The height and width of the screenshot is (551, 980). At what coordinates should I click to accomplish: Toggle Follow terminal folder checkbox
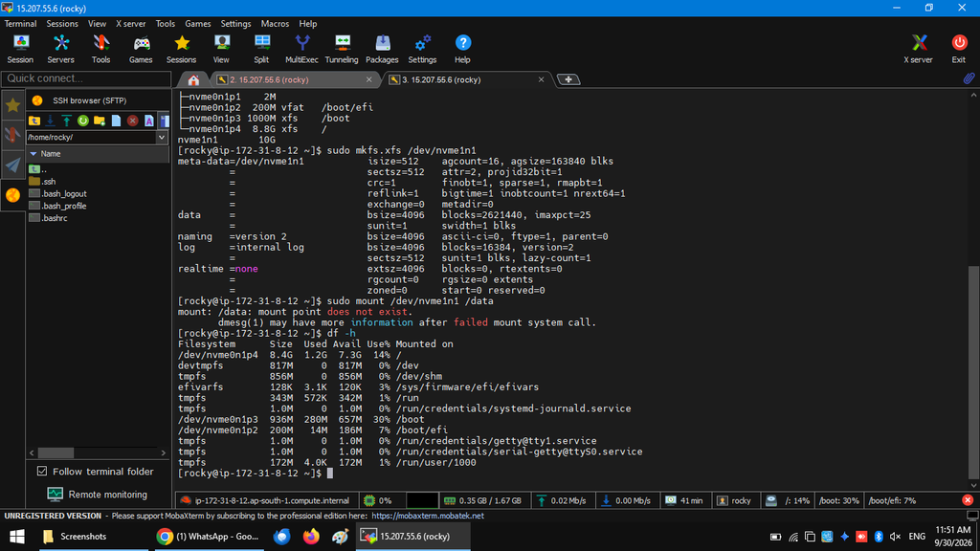click(42, 471)
